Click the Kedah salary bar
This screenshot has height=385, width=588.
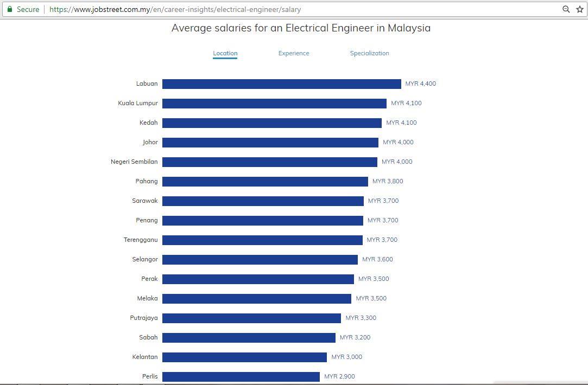click(272, 123)
